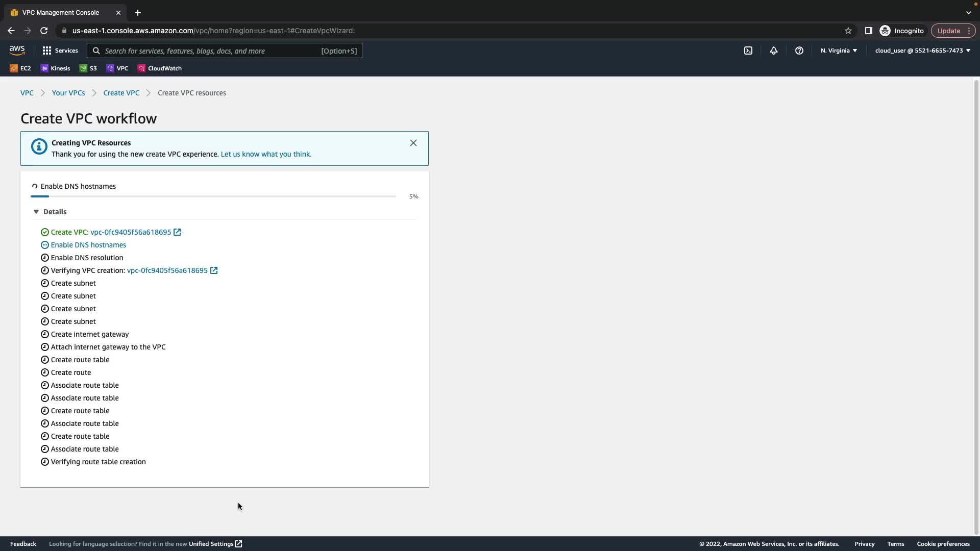Viewport: 980px width, 551px height.
Task: Click the VPC creation progress bar
Action: pyautogui.click(x=213, y=196)
